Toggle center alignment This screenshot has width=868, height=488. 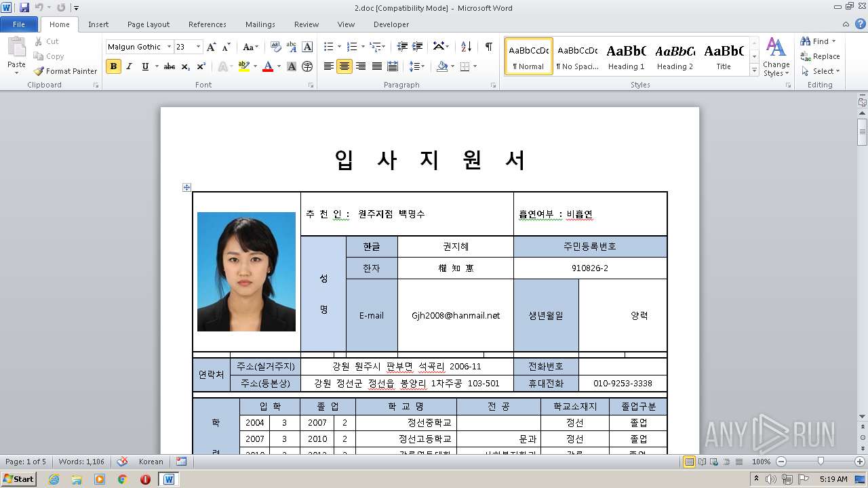pyautogui.click(x=344, y=66)
